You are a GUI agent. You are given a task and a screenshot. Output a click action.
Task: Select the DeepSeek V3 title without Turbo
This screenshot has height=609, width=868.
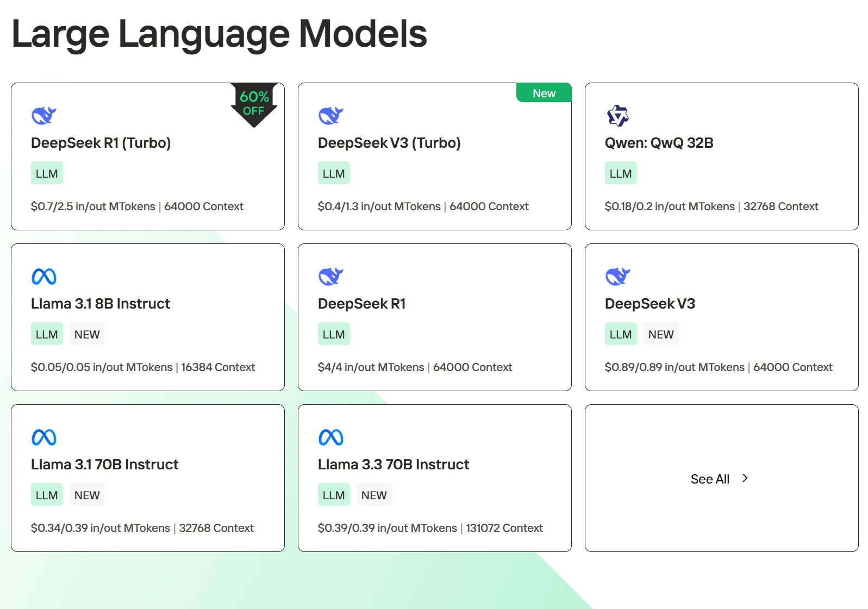click(650, 304)
